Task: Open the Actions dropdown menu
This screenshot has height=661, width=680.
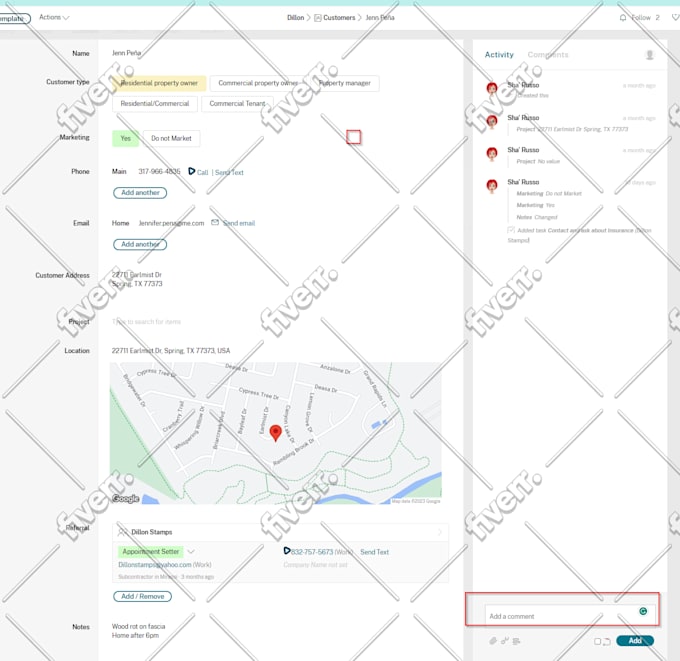Action: [x=54, y=17]
